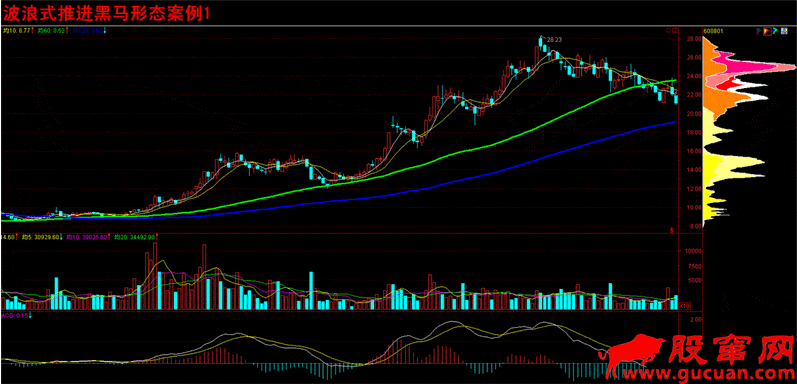Select the red-boxed yellow arrow chip icon
797x384 pixels.
pyautogui.click(x=767, y=31)
